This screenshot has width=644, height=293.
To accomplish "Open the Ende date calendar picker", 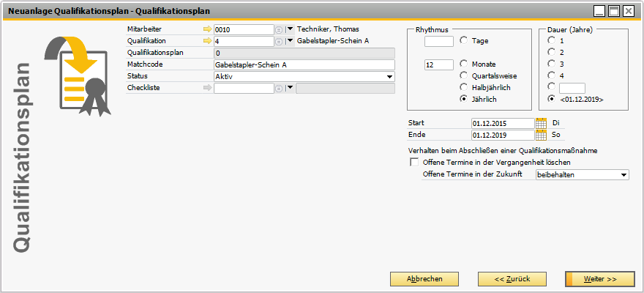I will point(542,135).
